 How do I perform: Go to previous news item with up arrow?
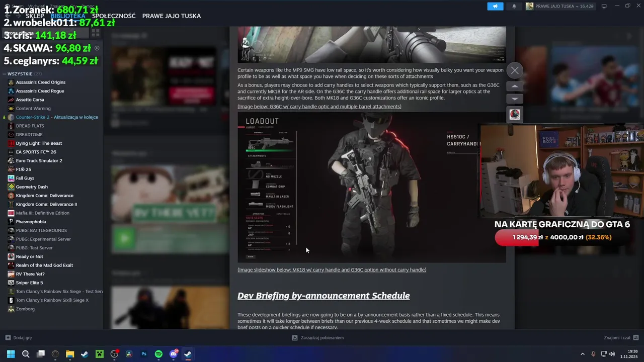[x=515, y=86]
